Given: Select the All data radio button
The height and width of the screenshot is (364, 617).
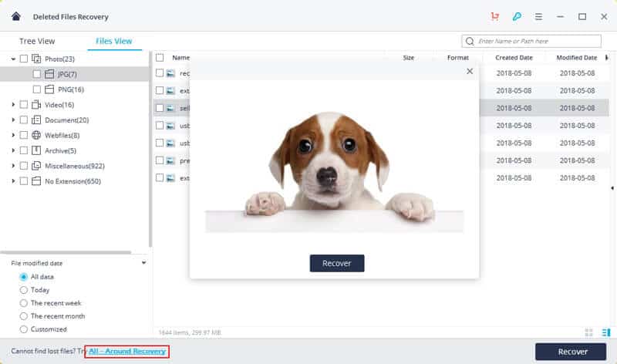Looking at the screenshot, I should (x=24, y=277).
